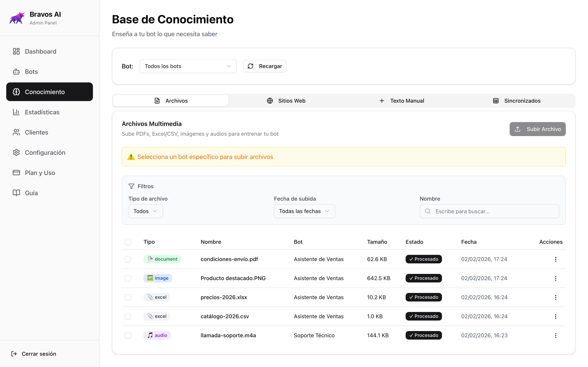Click Procesado status of llamada-soporte.m4a

point(423,335)
